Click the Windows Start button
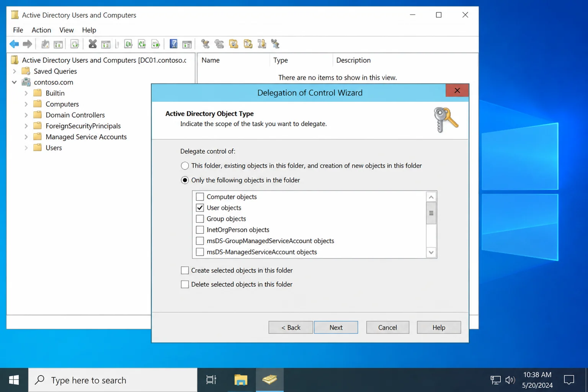Viewport: 588px width, 392px height. tap(14, 380)
